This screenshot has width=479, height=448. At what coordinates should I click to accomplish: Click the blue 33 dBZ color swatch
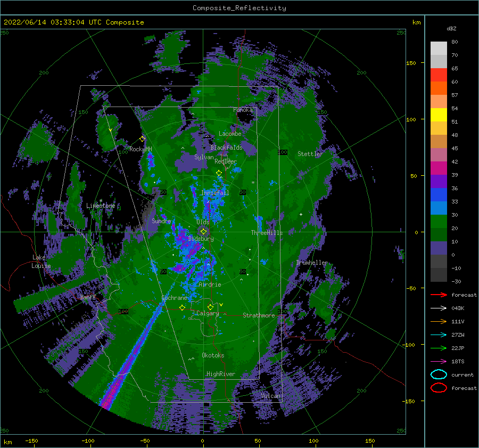tap(439, 195)
